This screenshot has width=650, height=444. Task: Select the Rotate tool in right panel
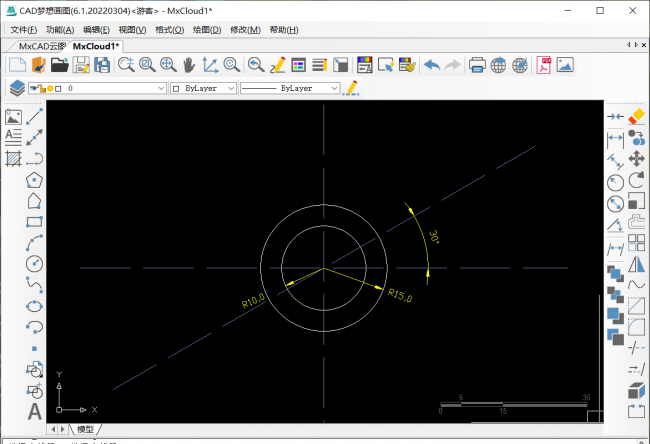(x=636, y=180)
